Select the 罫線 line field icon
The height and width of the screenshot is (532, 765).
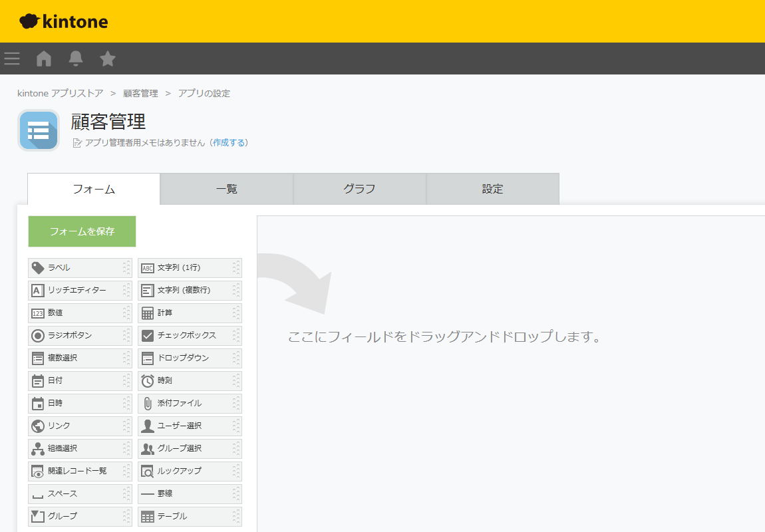click(x=147, y=494)
